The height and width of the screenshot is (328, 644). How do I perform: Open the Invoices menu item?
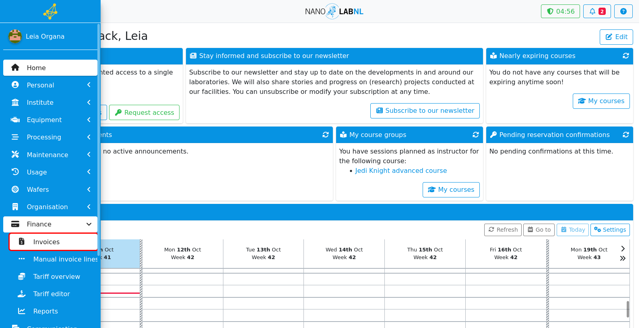(54, 242)
